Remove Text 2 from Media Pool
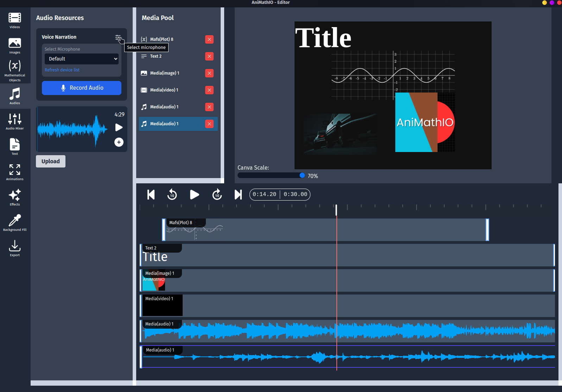This screenshot has height=392, width=562. [x=209, y=56]
